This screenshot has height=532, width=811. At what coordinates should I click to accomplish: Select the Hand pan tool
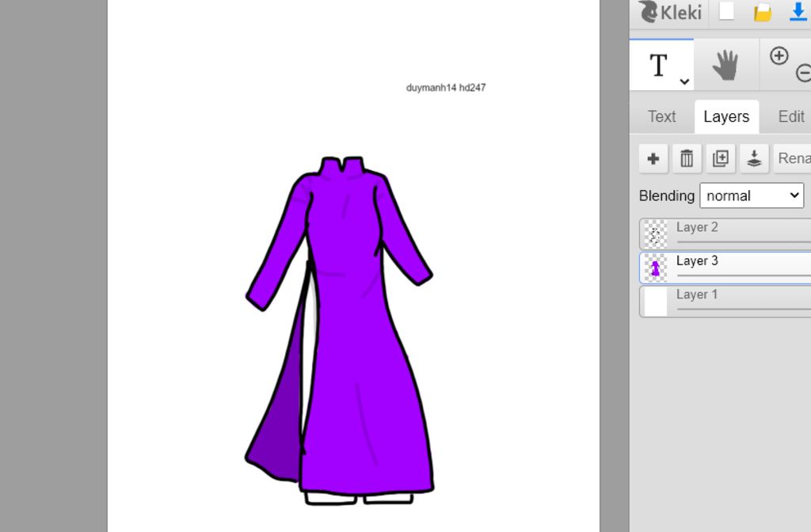[x=725, y=65]
